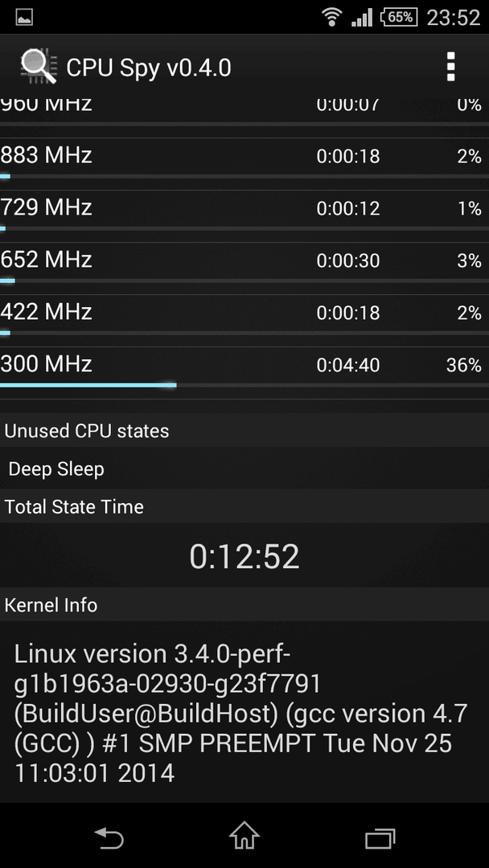
Task: Tap the Linux version kernel text
Action: click(x=241, y=714)
